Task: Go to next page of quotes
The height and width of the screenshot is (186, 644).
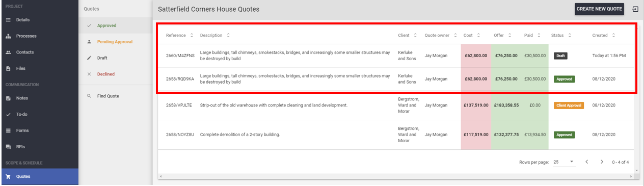Action: point(602,162)
